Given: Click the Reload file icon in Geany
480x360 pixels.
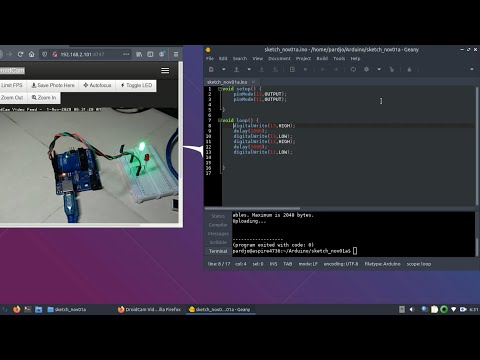Looking at the screenshot, I should click(292, 69).
